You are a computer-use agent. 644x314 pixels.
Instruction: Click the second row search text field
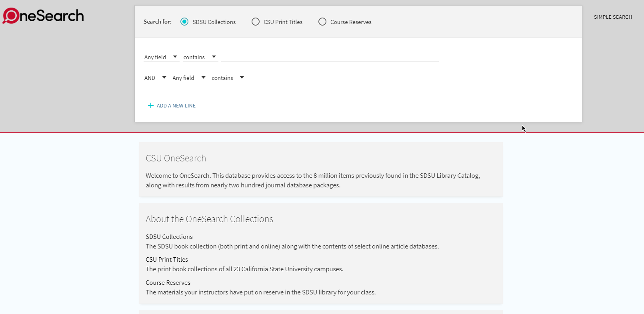pyautogui.click(x=344, y=78)
